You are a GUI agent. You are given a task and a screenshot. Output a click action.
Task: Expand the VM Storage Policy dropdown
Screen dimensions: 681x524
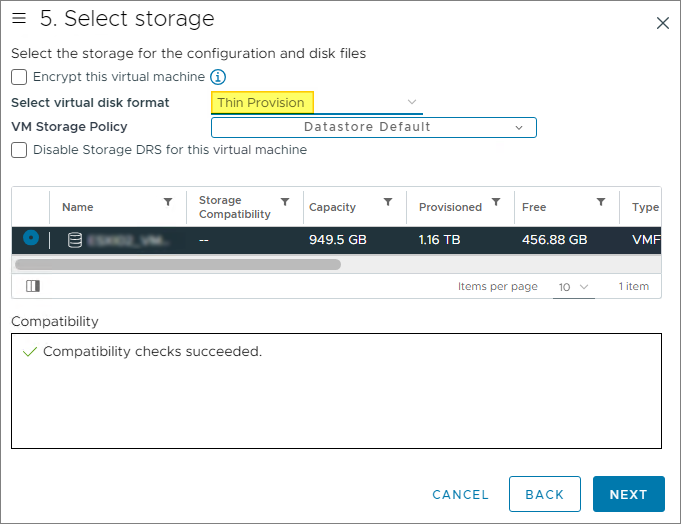[x=373, y=127]
